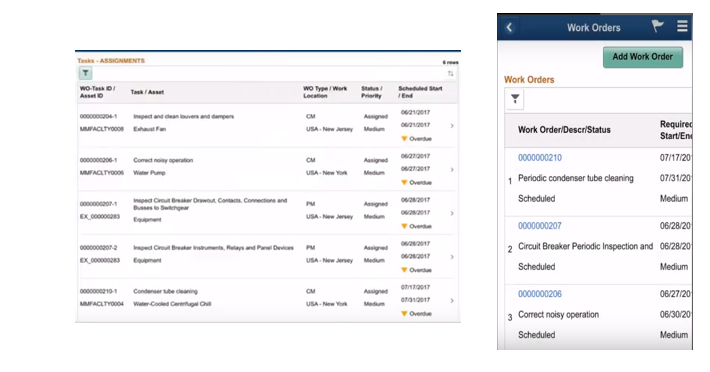Click the WO Type / Work Location column header

(325, 92)
